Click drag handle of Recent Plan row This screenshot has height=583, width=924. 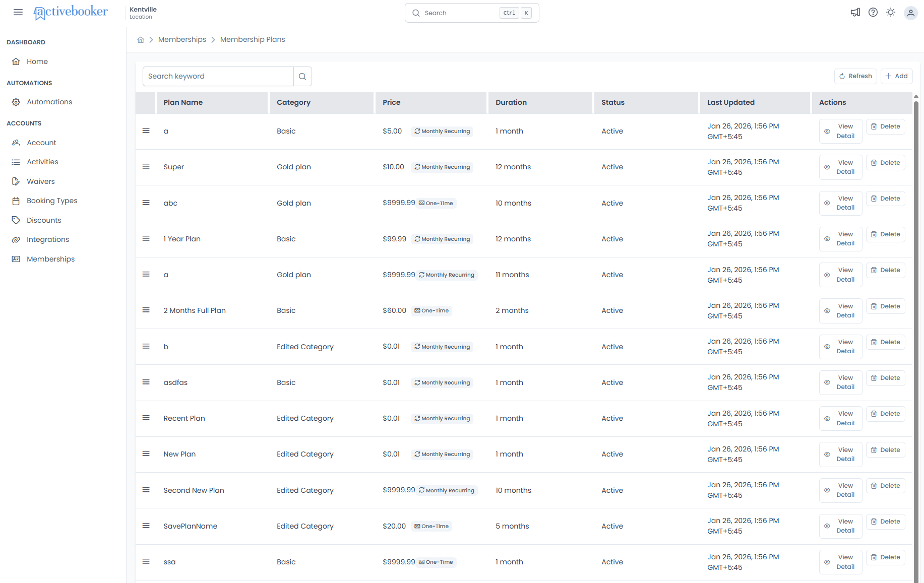[146, 418]
